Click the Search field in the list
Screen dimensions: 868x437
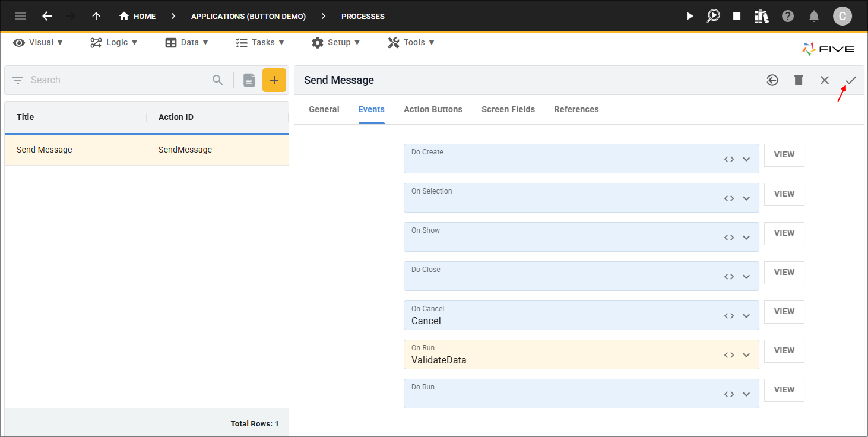coord(119,80)
